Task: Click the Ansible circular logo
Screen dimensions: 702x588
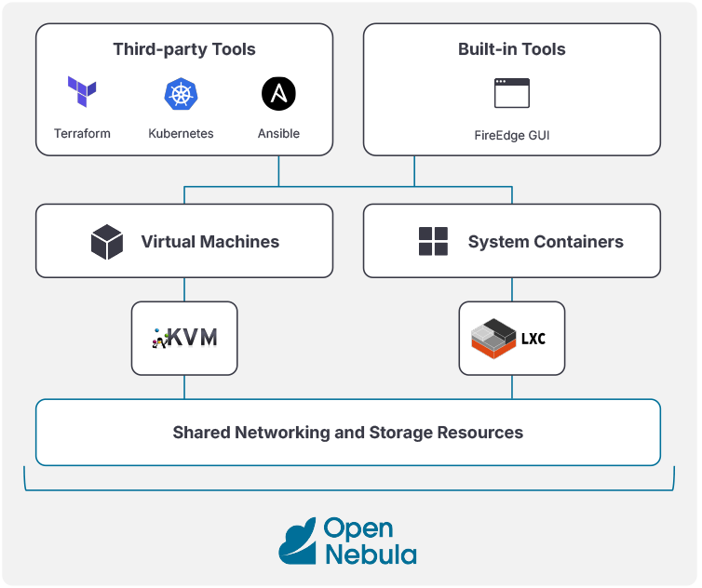Action: click(278, 94)
